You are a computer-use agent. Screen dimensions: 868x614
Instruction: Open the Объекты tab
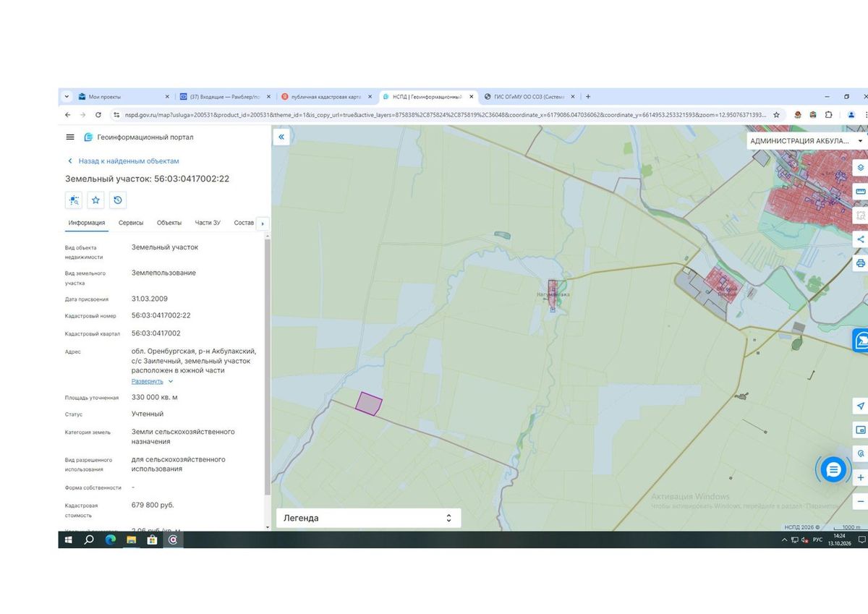[169, 223]
